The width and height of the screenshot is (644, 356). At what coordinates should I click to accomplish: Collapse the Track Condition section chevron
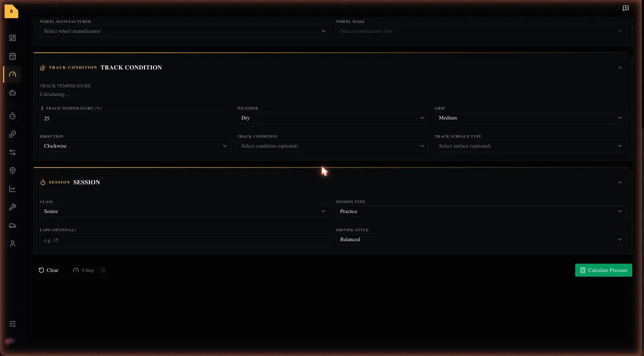(620, 68)
